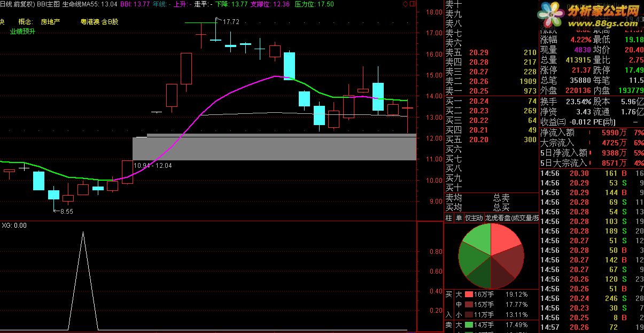The height and width of the screenshot is (333, 644).
Task: Click the 5日净流入额 9388万 row
Action: coord(592,153)
